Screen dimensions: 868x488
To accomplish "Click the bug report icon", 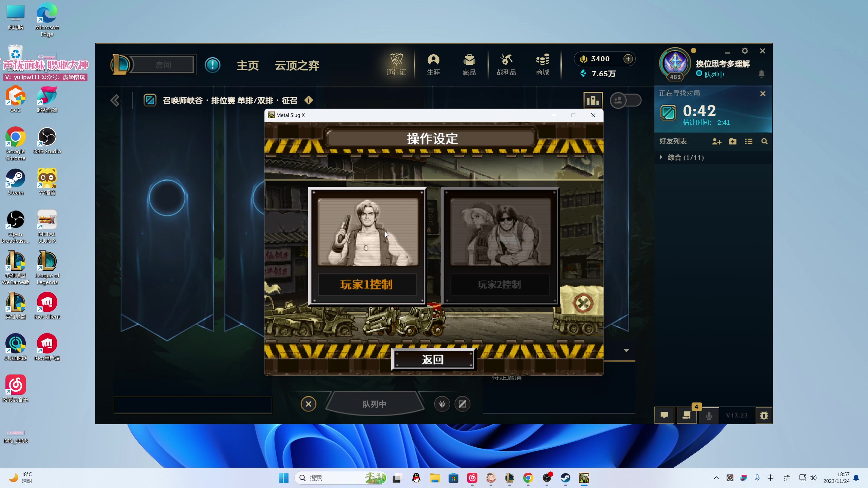I will coord(764,415).
